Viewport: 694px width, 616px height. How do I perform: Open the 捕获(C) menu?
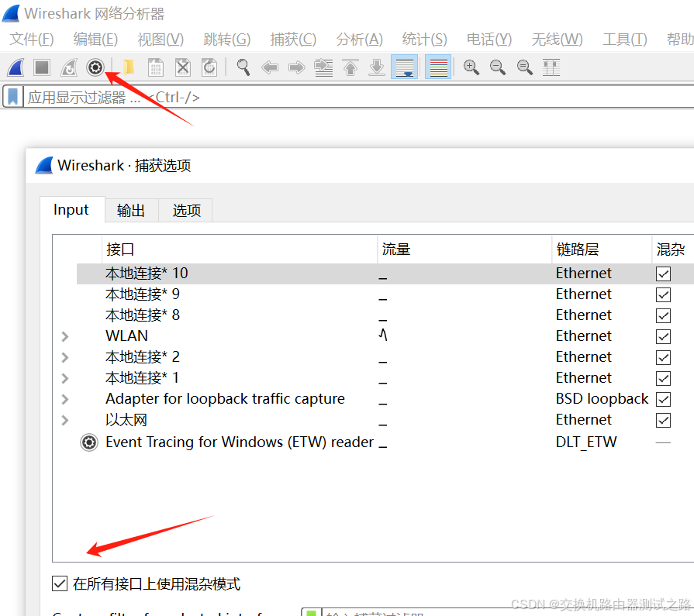(x=293, y=40)
